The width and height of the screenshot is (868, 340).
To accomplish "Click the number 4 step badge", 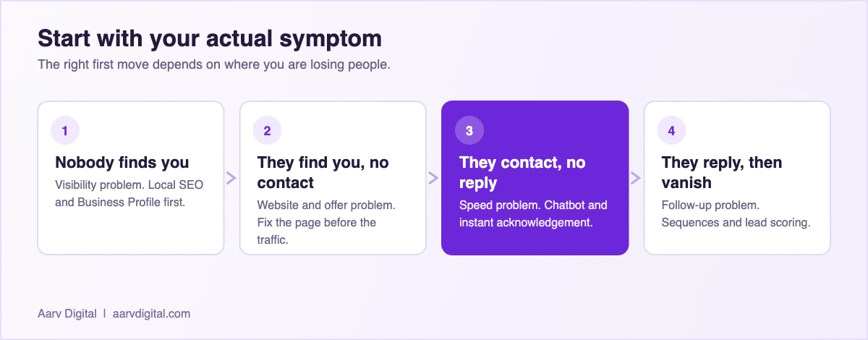I will (671, 131).
